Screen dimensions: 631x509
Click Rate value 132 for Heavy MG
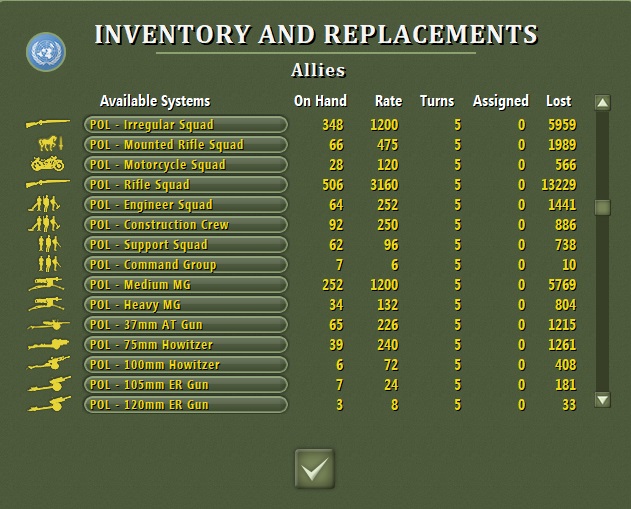coord(388,305)
